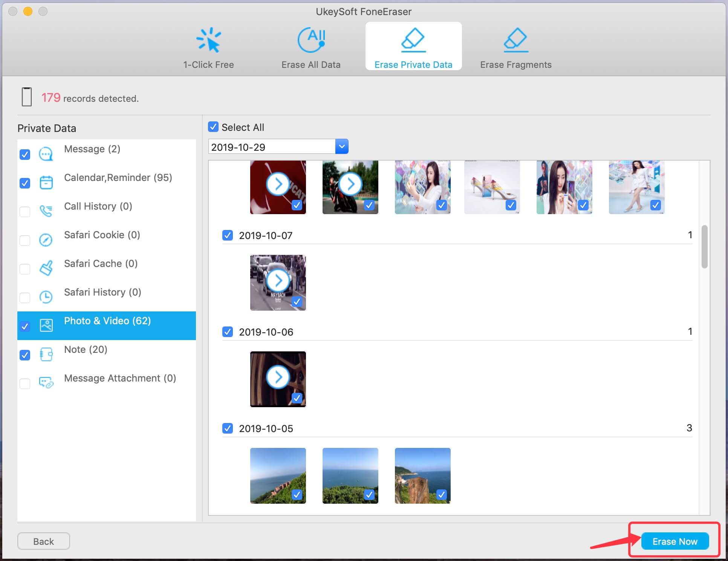
Task: Open Erase All Data mode icon
Action: (x=311, y=40)
